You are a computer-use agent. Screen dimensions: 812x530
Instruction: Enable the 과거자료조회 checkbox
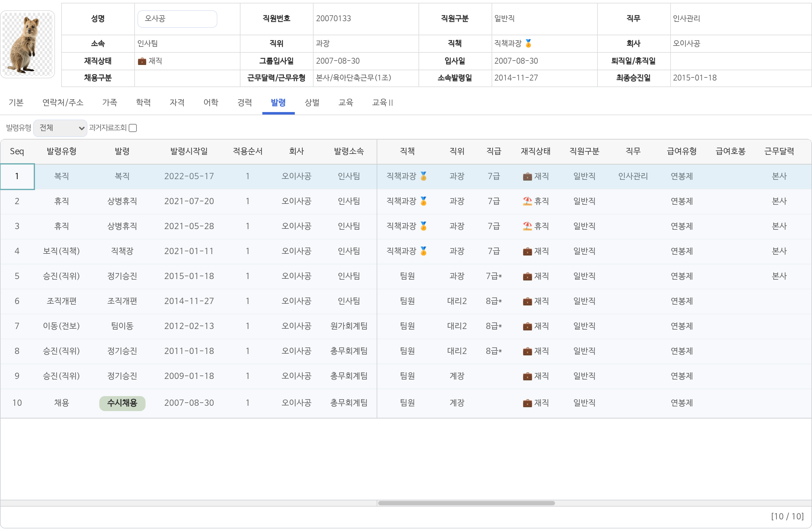(x=133, y=128)
